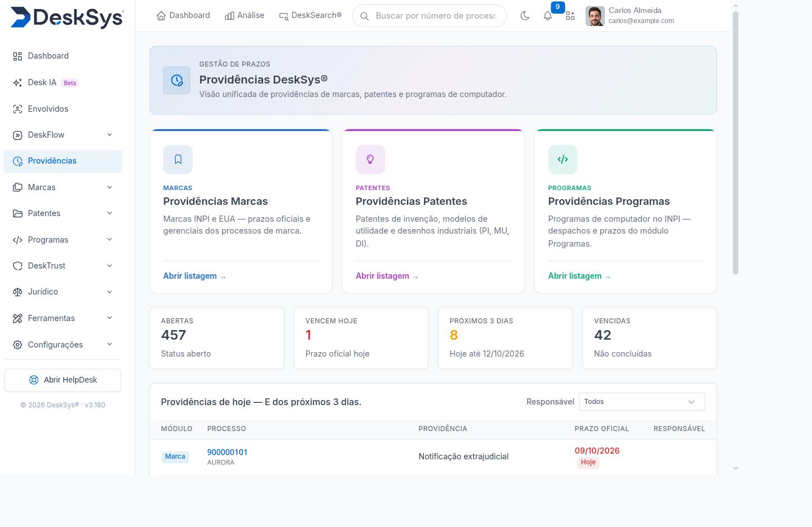Click the Marca tag in the table row
This screenshot has width=812, height=527.
pos(175,456)
